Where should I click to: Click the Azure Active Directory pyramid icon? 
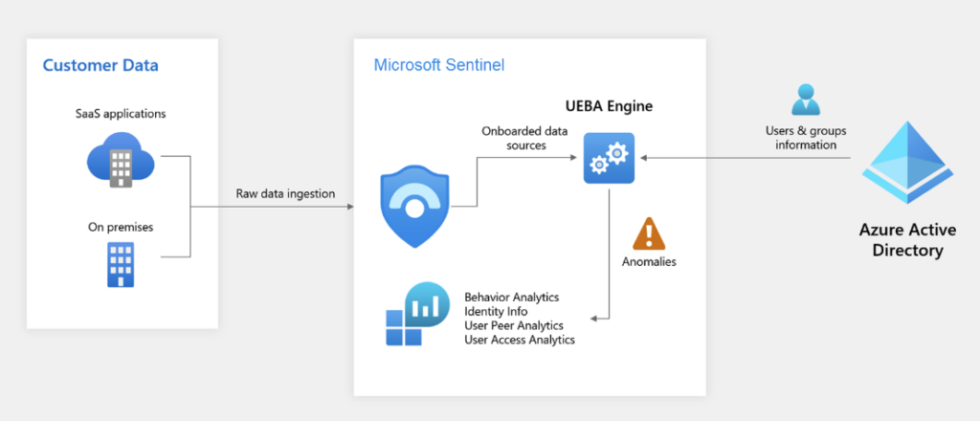coord(907,163)
